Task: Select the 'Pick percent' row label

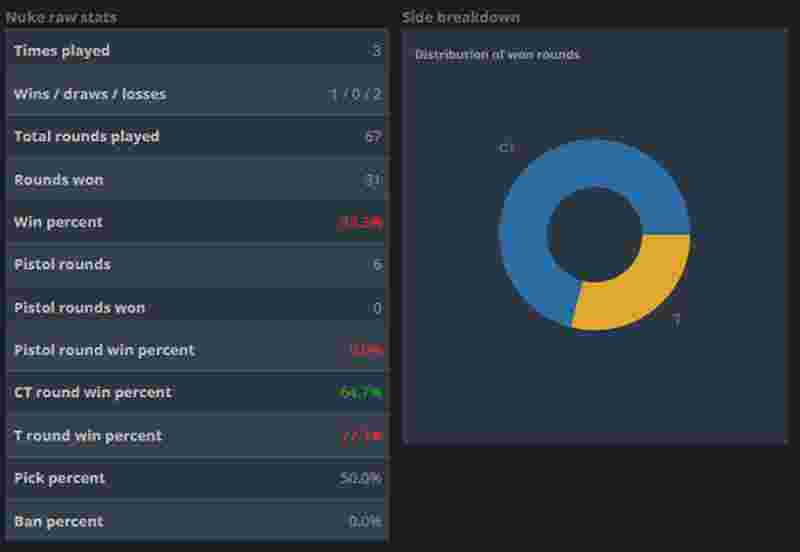Action: tap(59, 479)
